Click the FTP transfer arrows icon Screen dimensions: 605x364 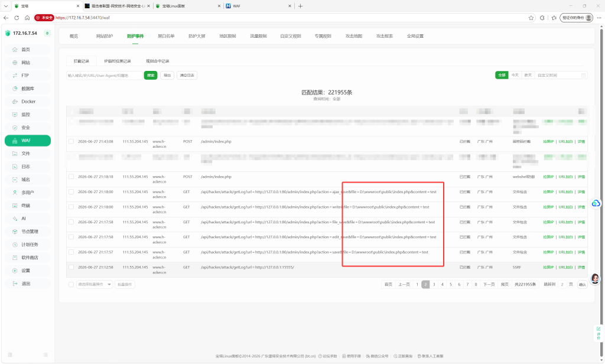tap(15, 76)
